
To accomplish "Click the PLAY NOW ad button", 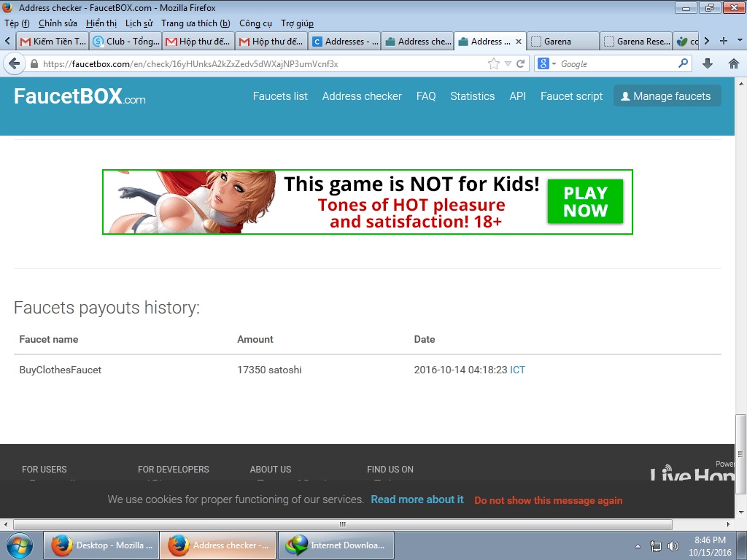I will [x=585, y=201].
